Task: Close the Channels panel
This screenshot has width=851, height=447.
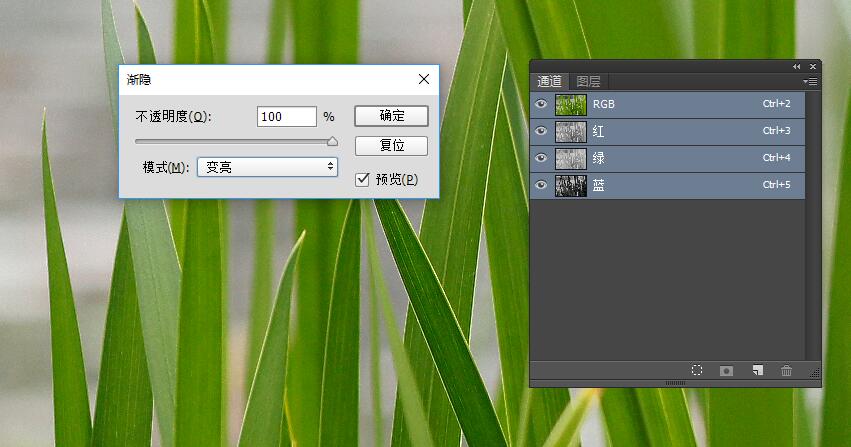Action: coord(812,66)
